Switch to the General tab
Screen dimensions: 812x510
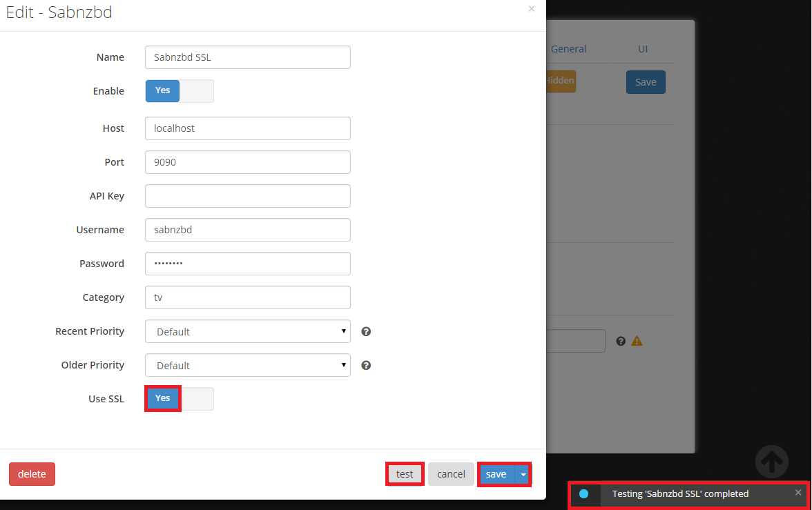[568, 49]
